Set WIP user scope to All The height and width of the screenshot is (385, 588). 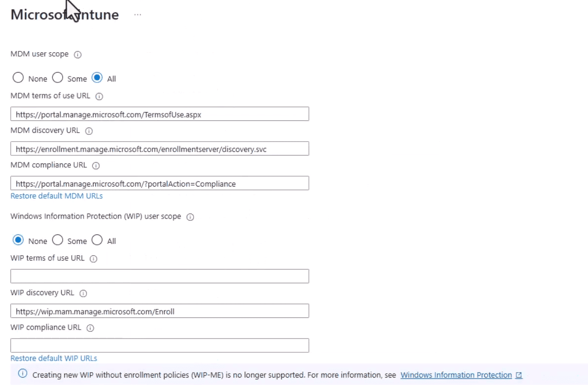(x=97, y=240)
